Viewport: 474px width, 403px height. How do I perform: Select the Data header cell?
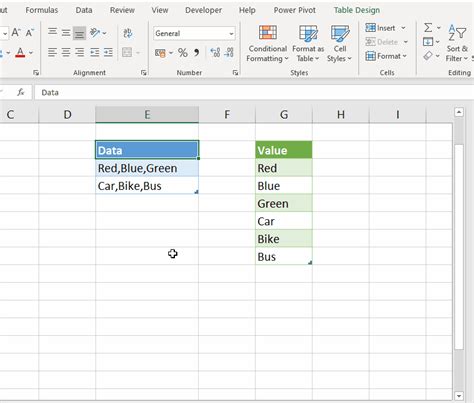(147, 150)
